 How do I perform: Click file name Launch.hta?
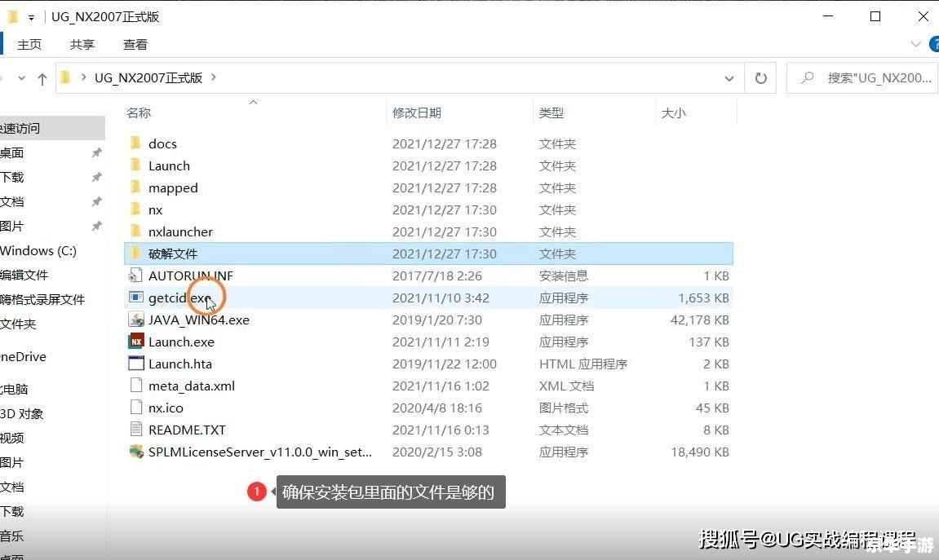point(180,364)
